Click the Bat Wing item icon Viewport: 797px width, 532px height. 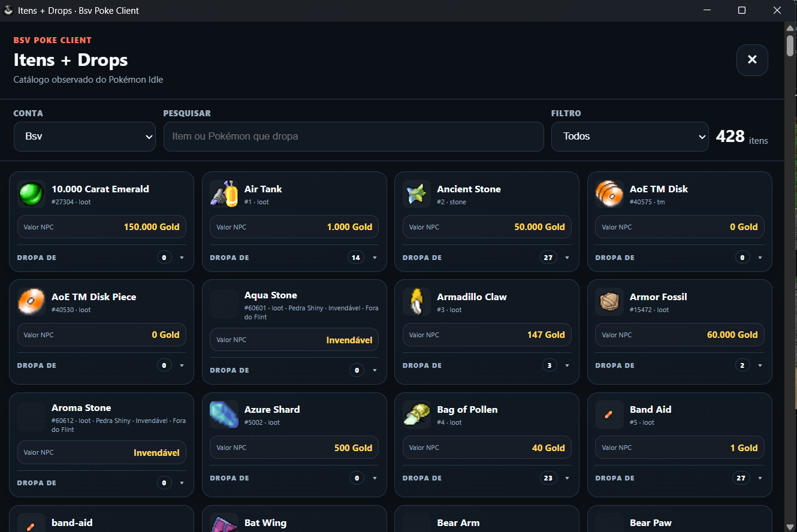[224, 523]
